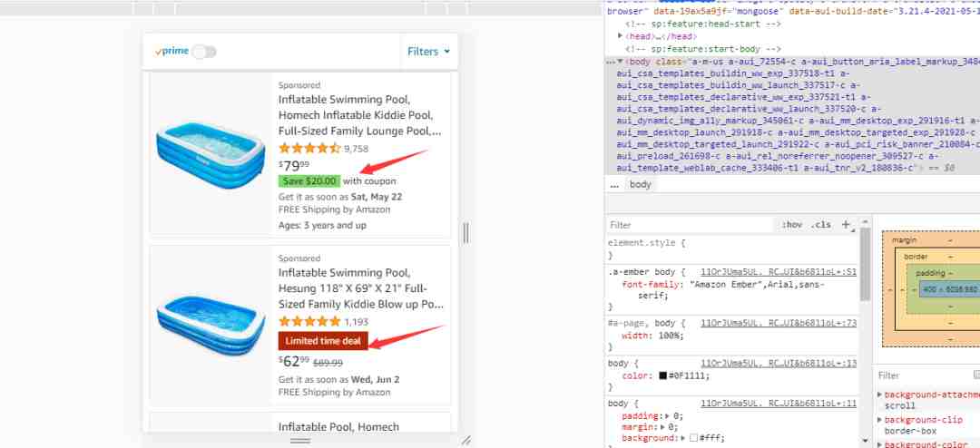The height and width of the screenshot is (448, 980).
Task: Click the padding region in box model
Action: (x=930, y=273)
